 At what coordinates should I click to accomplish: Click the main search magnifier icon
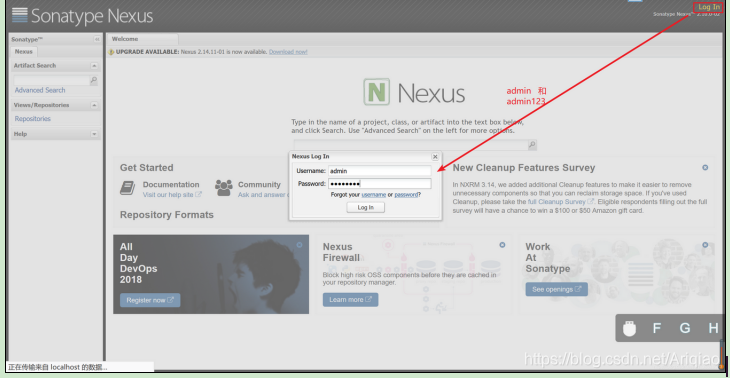point(532,145)
